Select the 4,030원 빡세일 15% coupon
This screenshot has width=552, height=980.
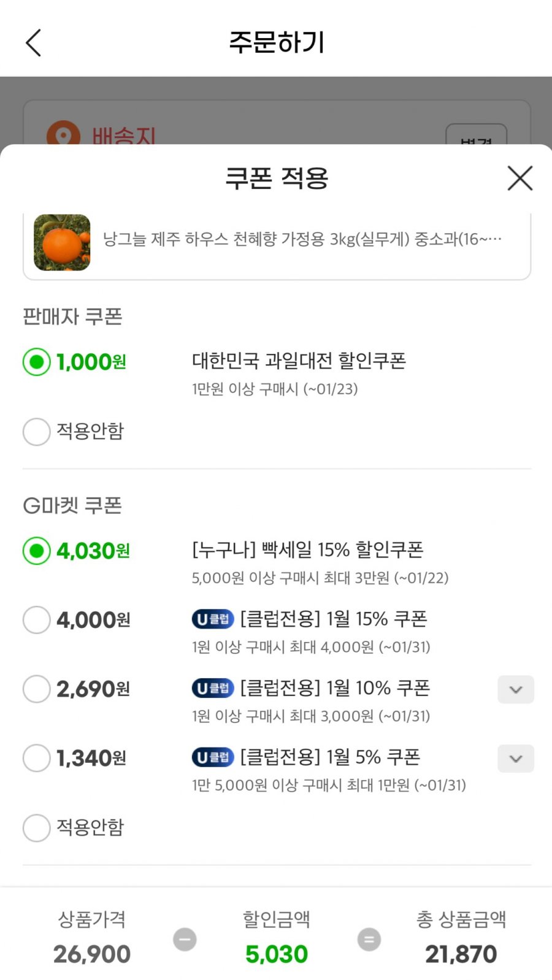click(x=37, y=551)
